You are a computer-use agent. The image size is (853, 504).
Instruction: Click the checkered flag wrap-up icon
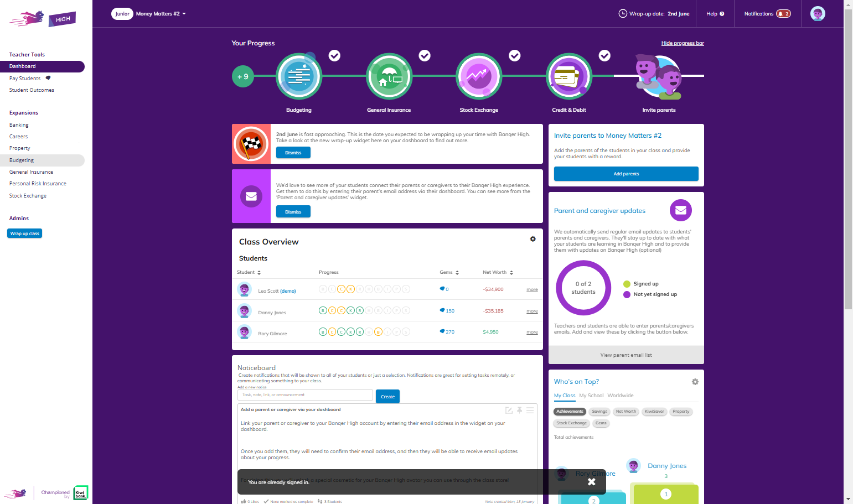pos(251,144)
